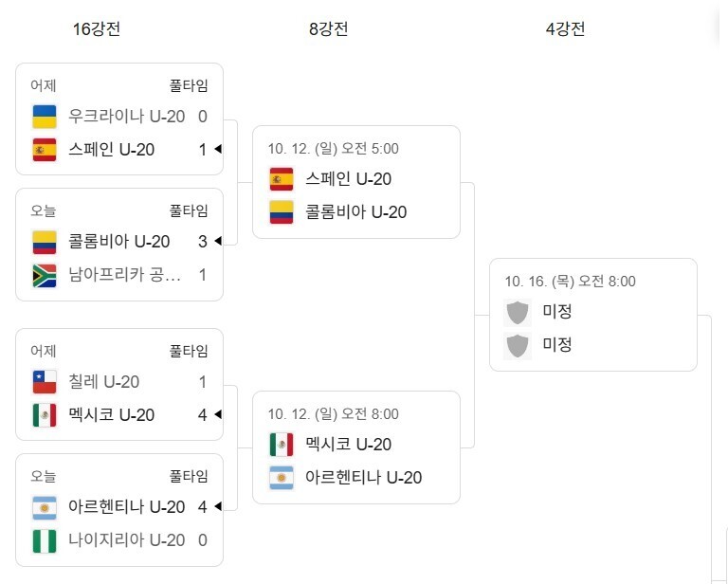
Task: Select the 16강전 round heading
Action: (x=97, y=29)
